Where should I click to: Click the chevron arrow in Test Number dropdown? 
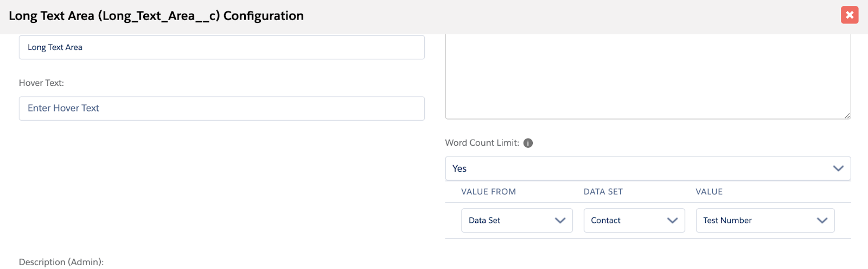[x=822, y=221]
